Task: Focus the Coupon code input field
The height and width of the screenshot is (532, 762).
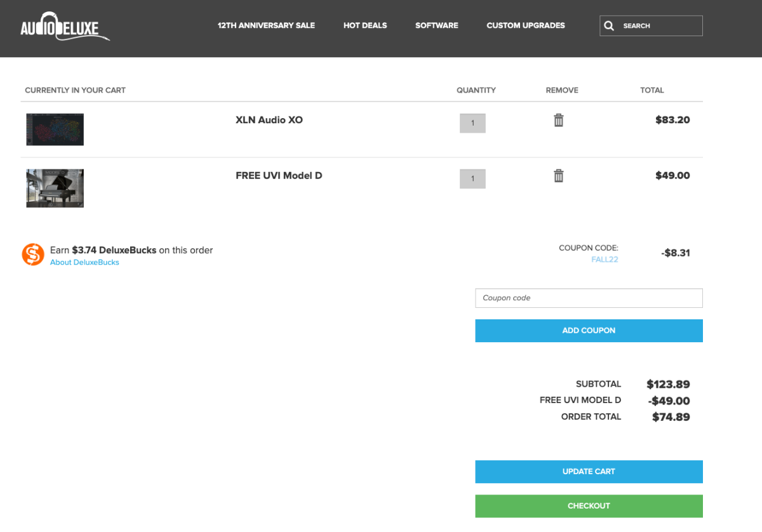Action: 589,298
